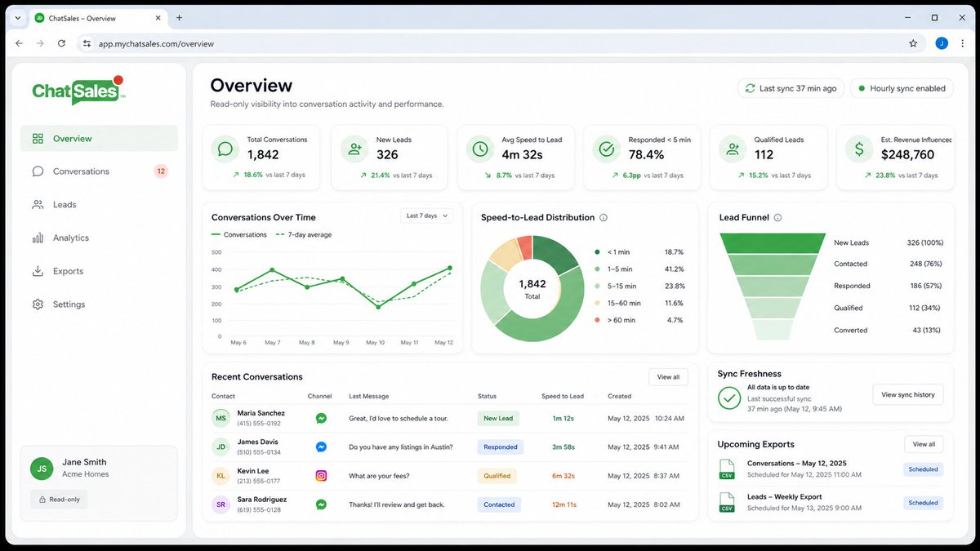Click the 6m 32s speed value
This screenshot has height=551, width=980.
tap(563, 475)
